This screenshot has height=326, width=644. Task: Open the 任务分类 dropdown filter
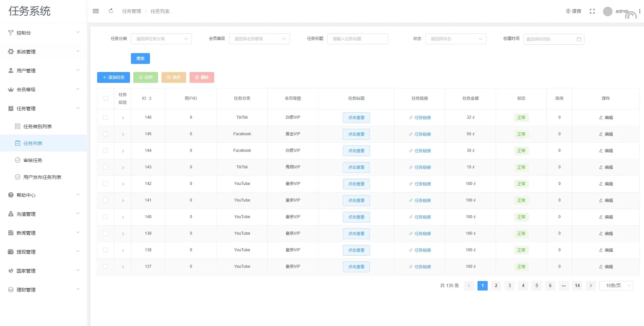(161, 39)
